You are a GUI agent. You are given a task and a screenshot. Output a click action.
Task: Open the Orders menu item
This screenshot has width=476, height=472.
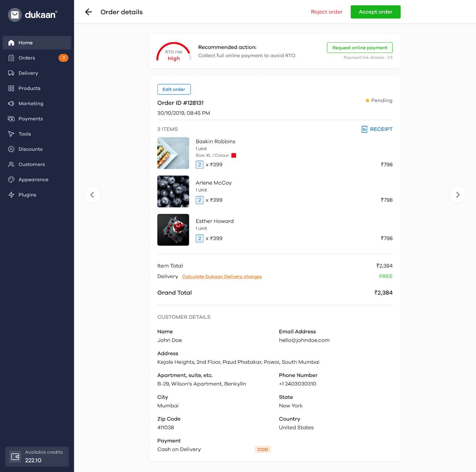pyautogui.click(x=37, y=58)
